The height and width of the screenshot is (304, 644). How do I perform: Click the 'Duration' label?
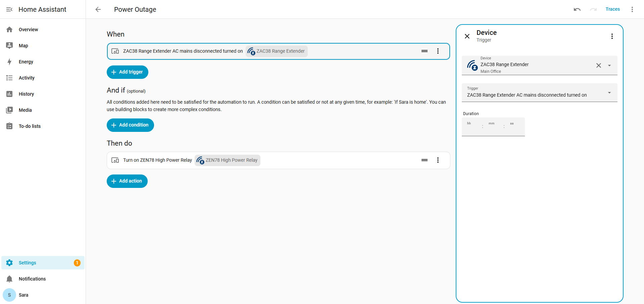coord(471,114)
